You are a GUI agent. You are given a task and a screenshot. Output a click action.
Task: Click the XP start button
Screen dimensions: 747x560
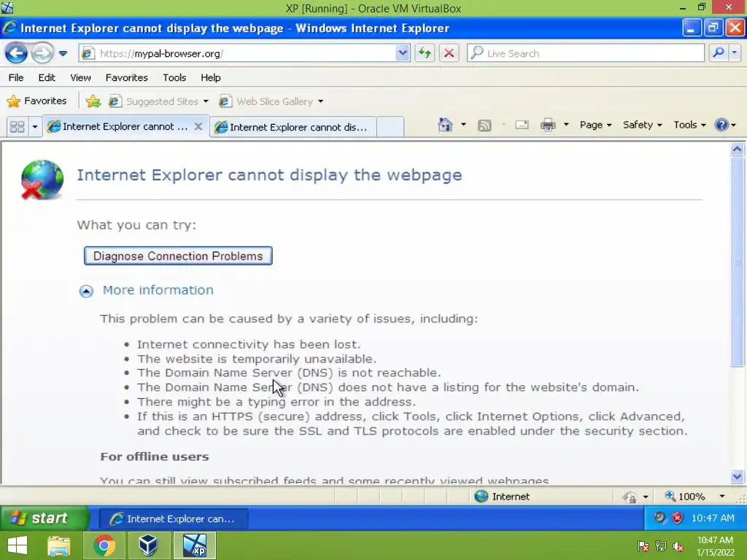coord(44,518)
